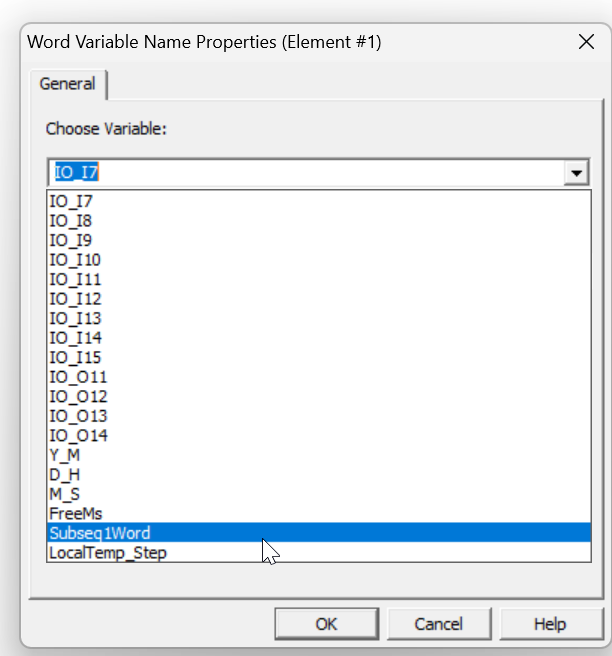The height and width of the screenshot is (656, 612).
Task: Choose the highlighted Subseq1Word variable
Action: (x=319, y=533)
